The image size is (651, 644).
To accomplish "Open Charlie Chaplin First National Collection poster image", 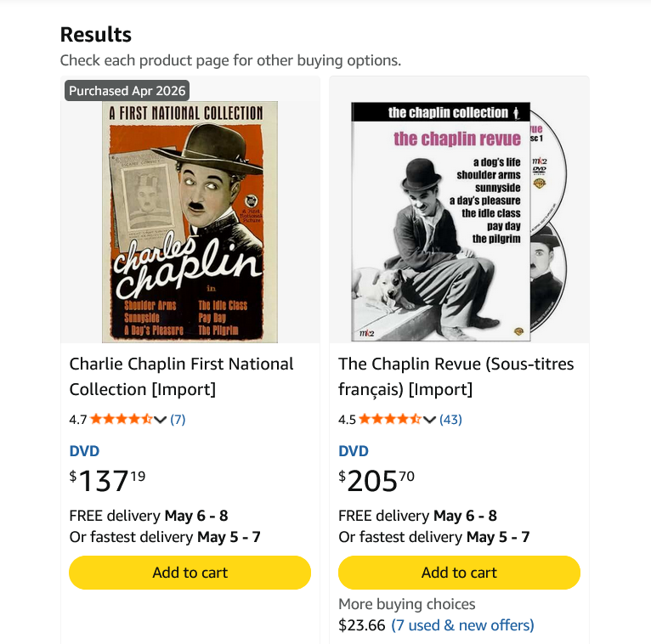I will 190,221.
